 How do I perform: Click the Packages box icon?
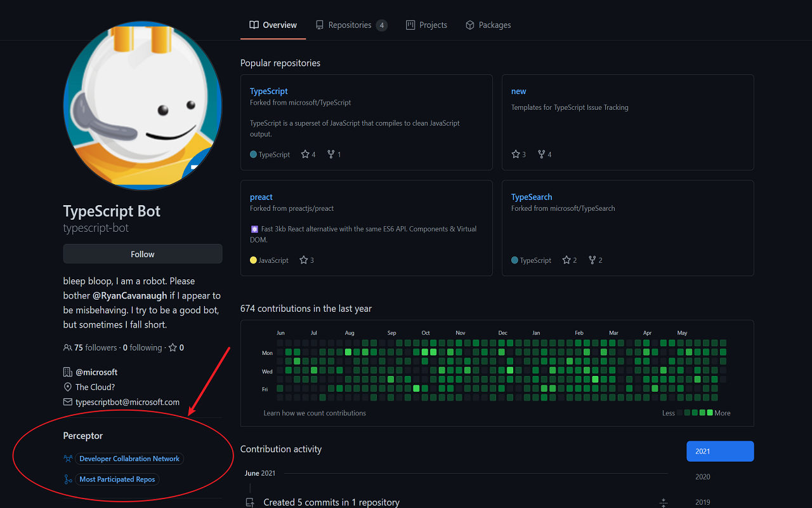click(x=469, y=25)
